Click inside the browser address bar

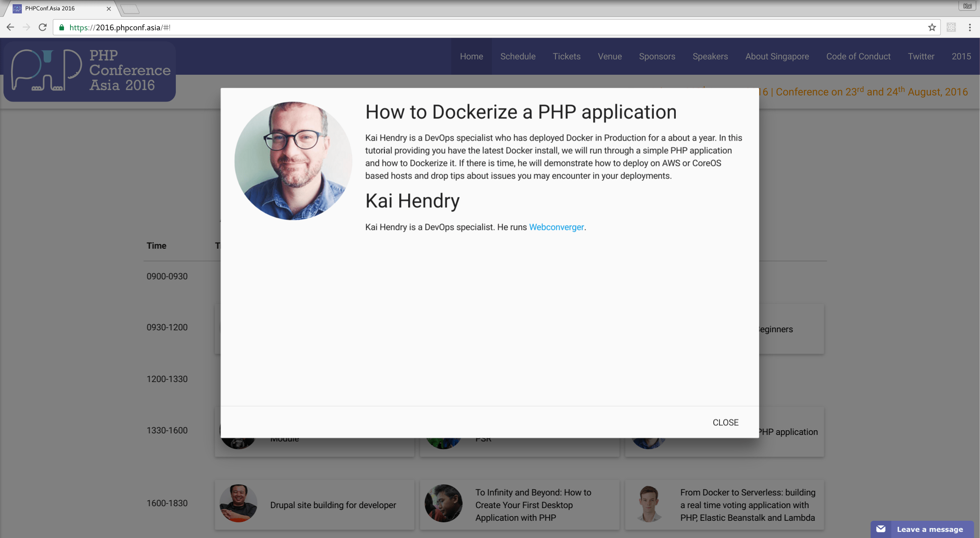coord(306,27)
